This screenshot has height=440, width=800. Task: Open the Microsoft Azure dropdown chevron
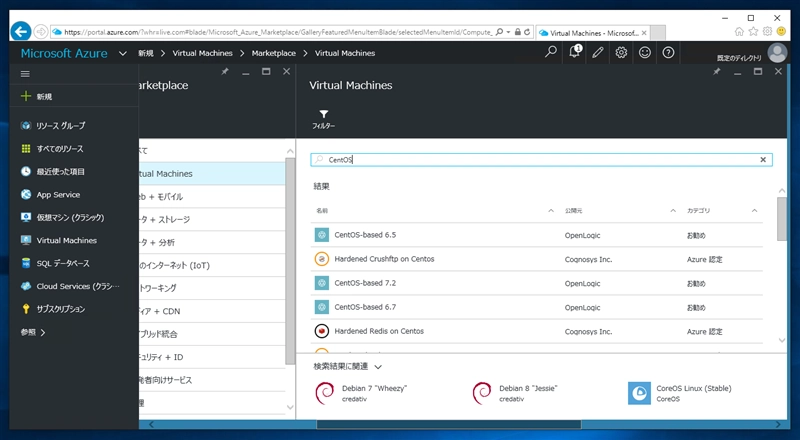pos(122,53)
